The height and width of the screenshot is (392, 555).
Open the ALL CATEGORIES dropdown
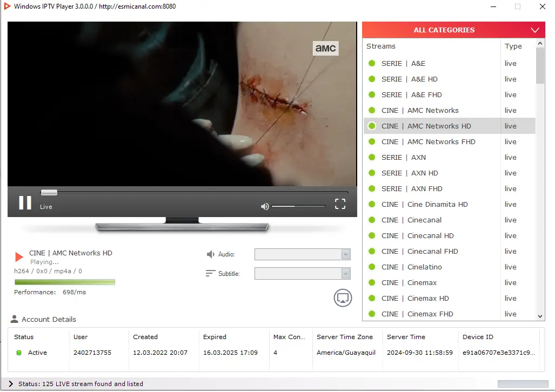[453, 30]
